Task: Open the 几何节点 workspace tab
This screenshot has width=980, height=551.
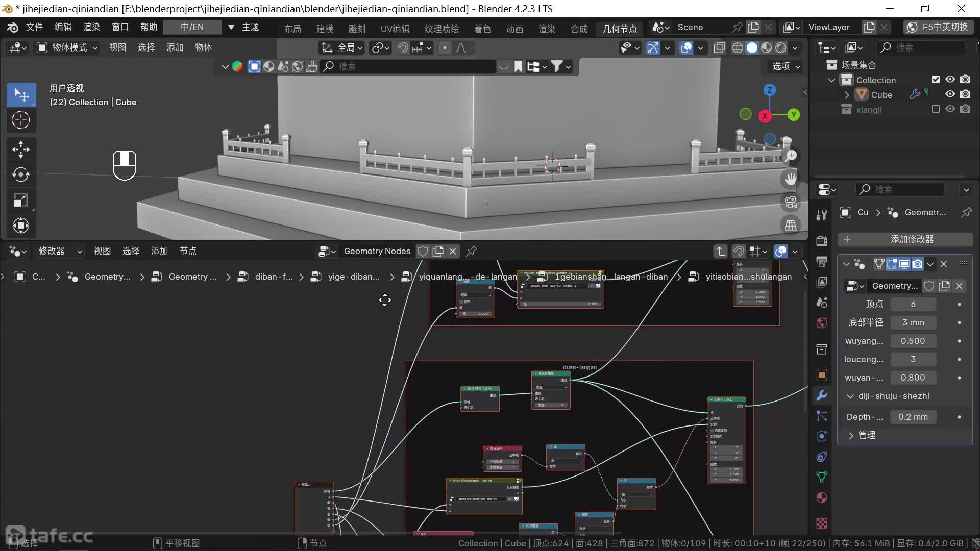Action: (620, 29)
